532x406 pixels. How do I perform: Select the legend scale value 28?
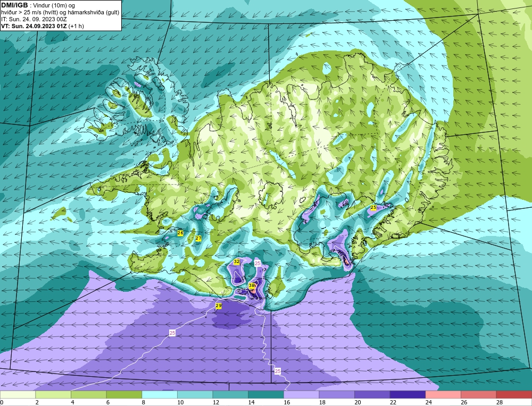coord(500,402)
